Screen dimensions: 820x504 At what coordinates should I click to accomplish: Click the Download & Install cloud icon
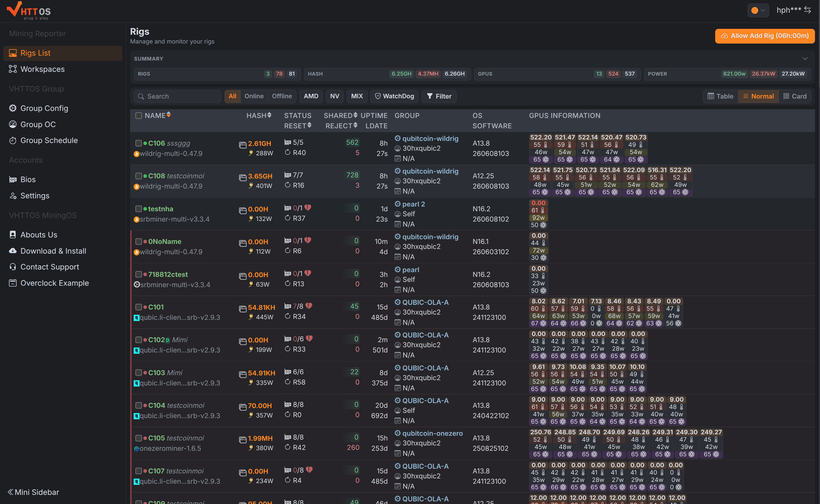(13, 251)
